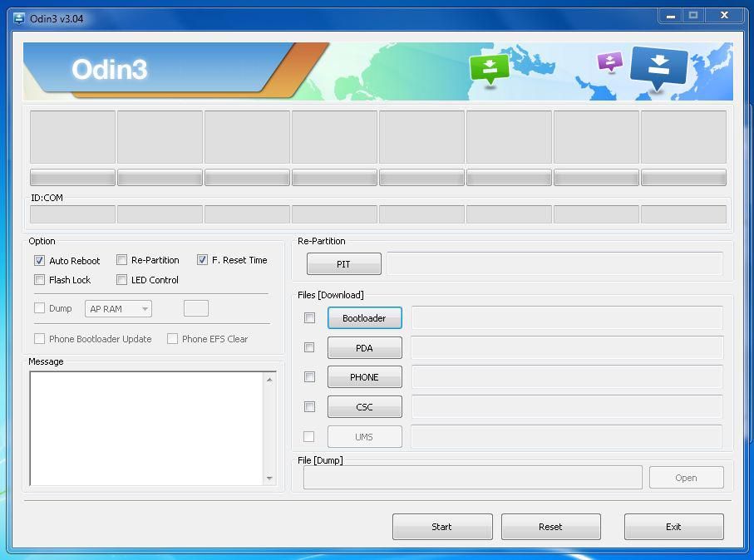Click the Odin3 title bar app icon
Viewport: 754px width, 560px height.
pyautogui.click(x=19, y=18)
